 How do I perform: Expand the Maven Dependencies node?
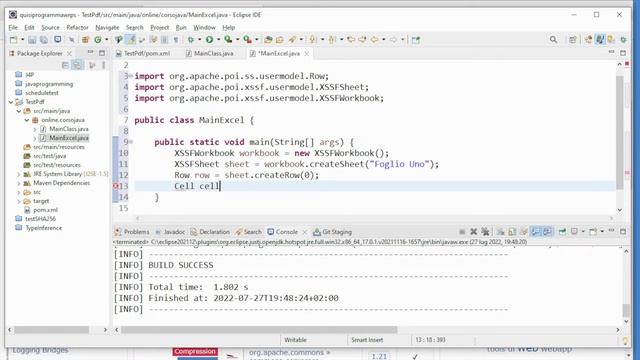click(x=19, y=183)
